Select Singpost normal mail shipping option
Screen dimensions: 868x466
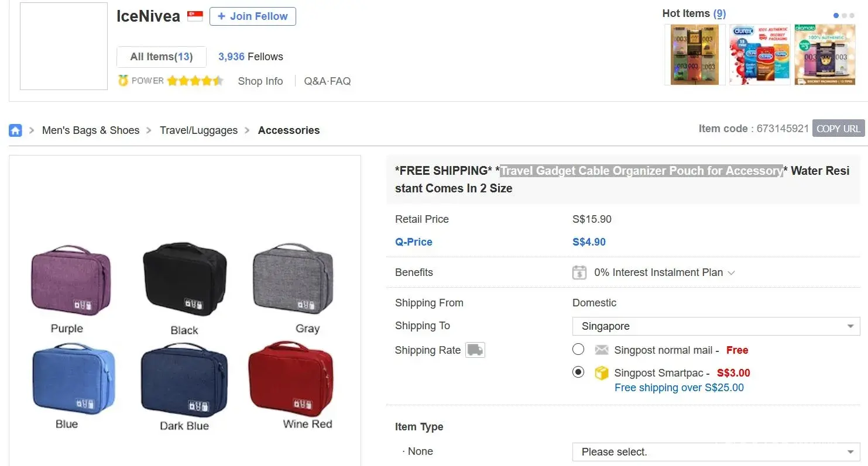(x=578, y=350)
